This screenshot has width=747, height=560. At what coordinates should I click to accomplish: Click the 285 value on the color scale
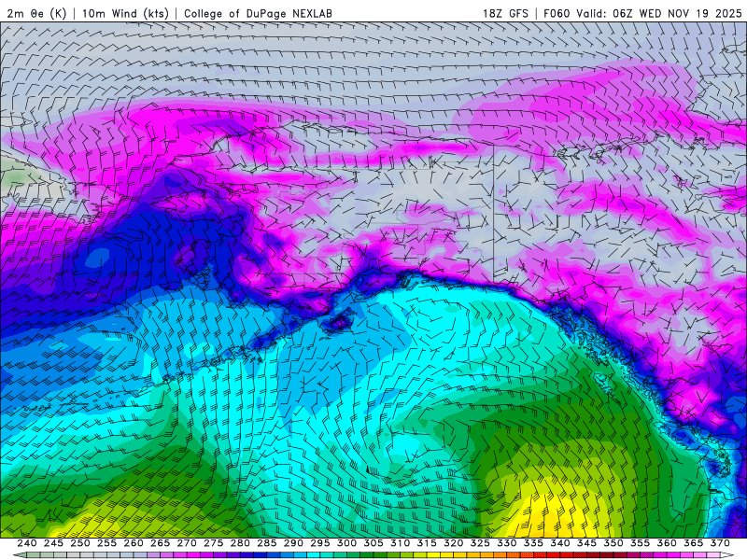point(267,543)
